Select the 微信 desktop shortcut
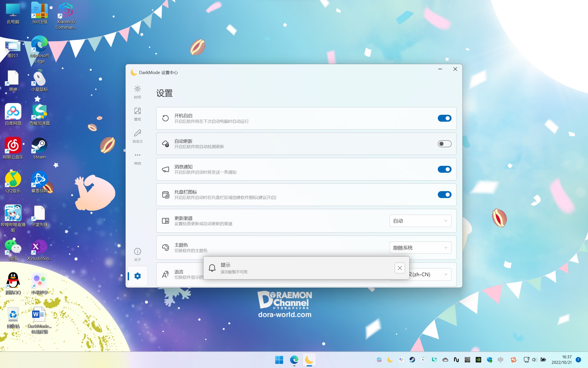This screenshot has height=368, width=588. (13, 250)
